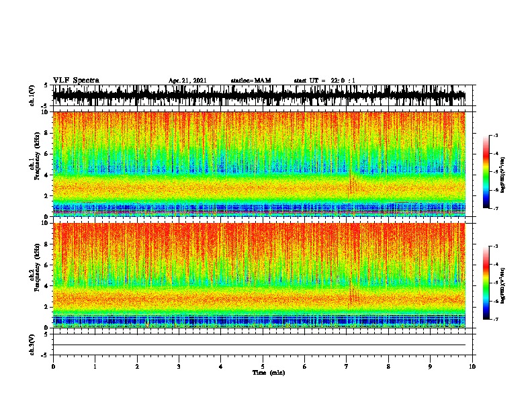This screenshot has height=411, width=532.
Task: Click the "2" kHz tick on ch.2 frequency axis
Action: pyautogui.click(x=47, y=307)
